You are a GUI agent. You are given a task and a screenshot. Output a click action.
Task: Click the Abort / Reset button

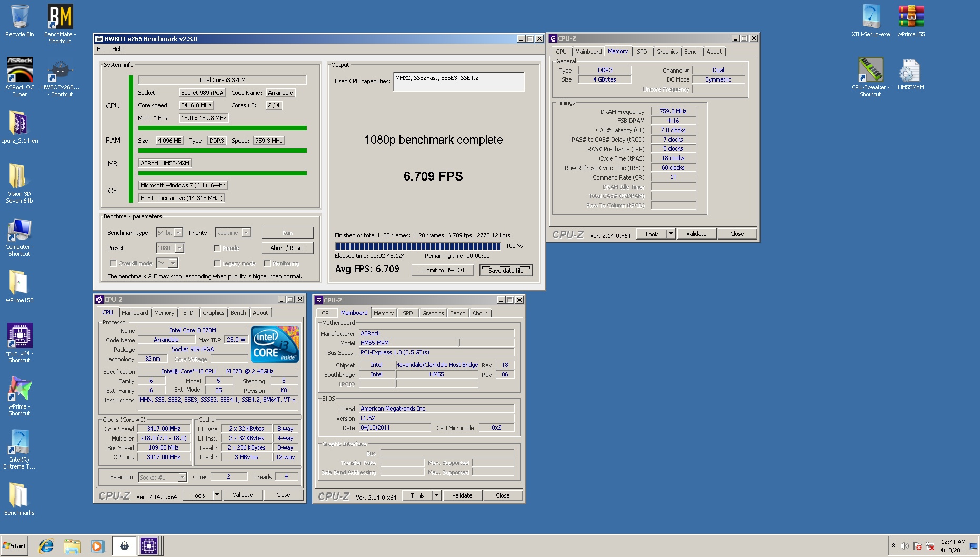[x=287, y=248]
